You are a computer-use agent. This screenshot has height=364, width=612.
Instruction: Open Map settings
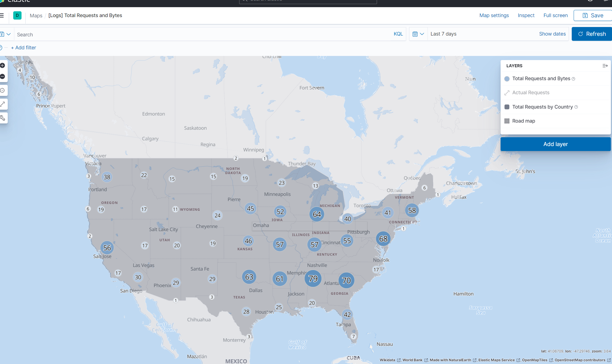pyautogui.click(x=494, y=15)
